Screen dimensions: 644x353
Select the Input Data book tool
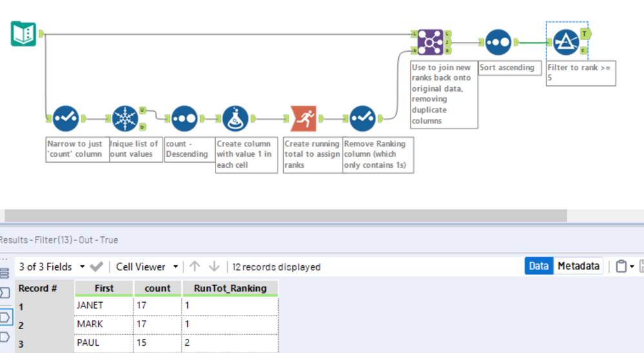pos(23,34)
